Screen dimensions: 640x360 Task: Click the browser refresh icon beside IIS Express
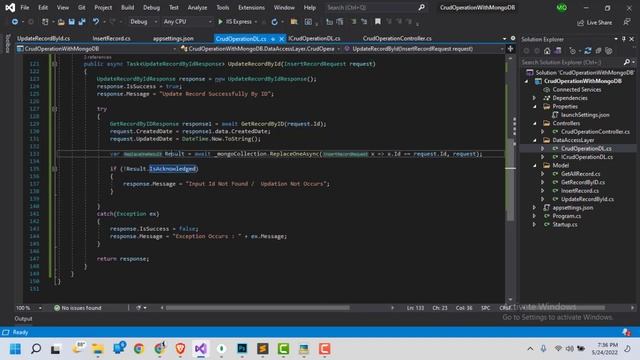[x=274, y=22]
